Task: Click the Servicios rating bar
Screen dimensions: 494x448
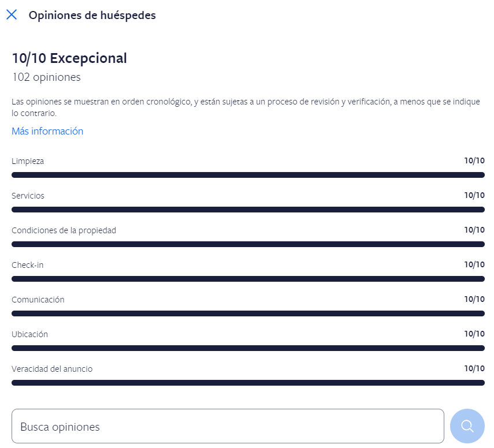Action: [x=248, y=210]
